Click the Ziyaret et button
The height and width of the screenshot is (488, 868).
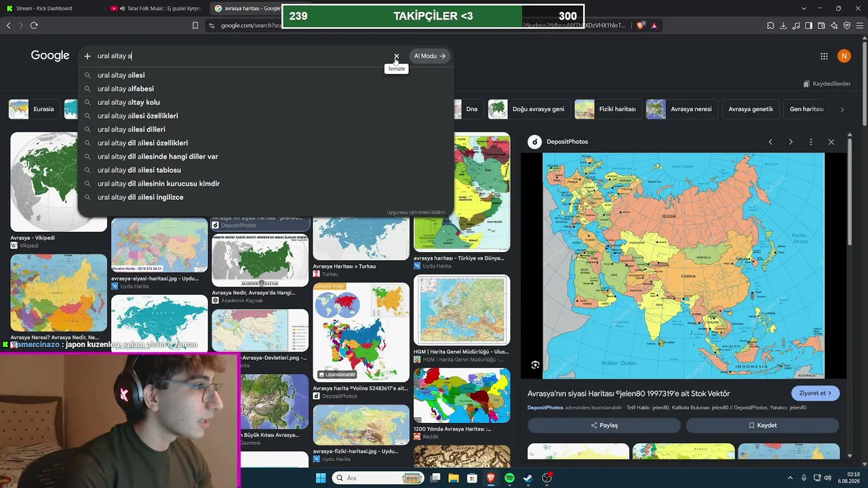point(815,393)
